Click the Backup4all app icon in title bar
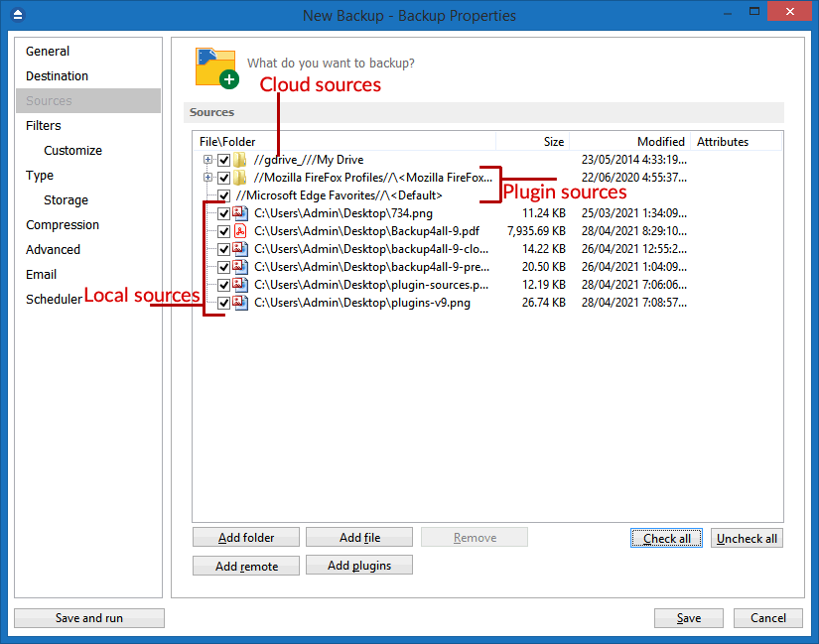The width and height of the screenshot is (819, 644). (17, 15)
